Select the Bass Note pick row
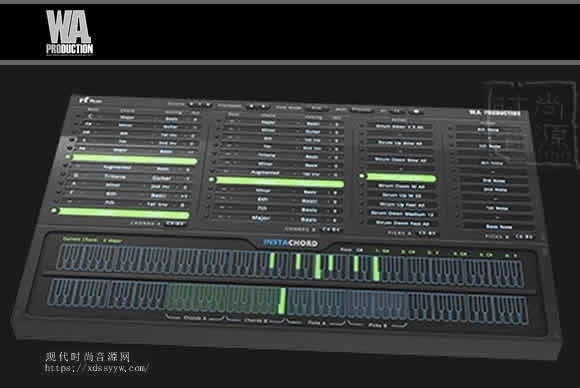Image resolution: width=580 pixels, height=388 pixels. point(499,226)
